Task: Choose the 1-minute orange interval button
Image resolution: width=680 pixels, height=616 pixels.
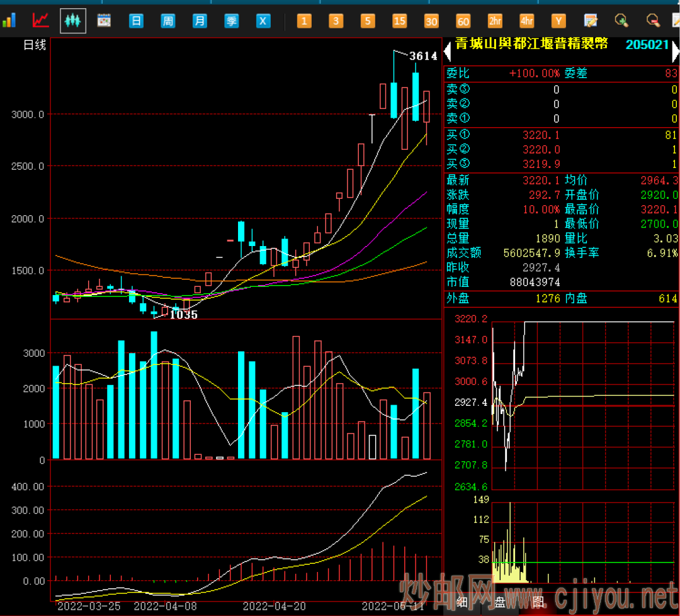Action: (304, 21)
